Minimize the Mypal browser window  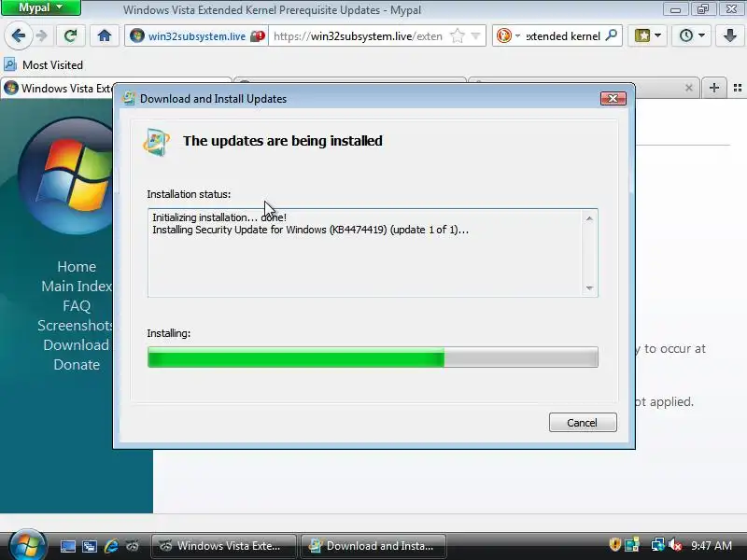pos(675,8)
